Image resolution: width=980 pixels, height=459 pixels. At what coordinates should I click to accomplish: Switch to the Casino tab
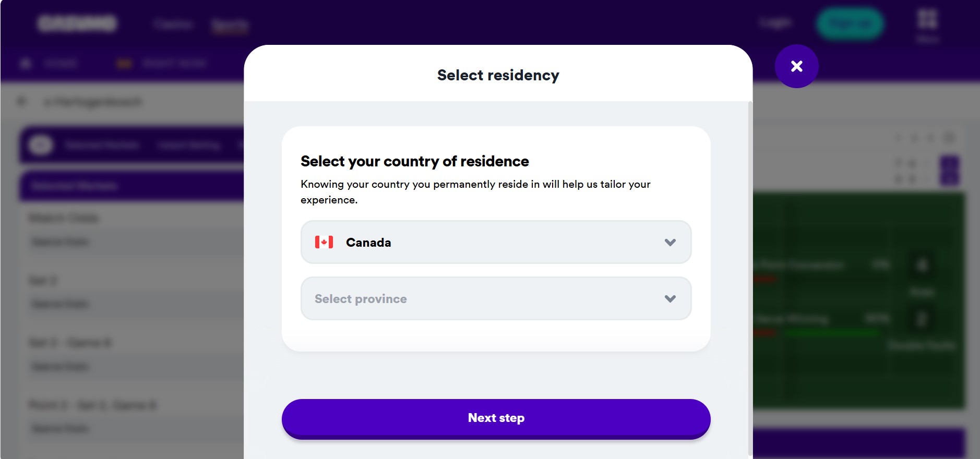(x=174, y=24)
